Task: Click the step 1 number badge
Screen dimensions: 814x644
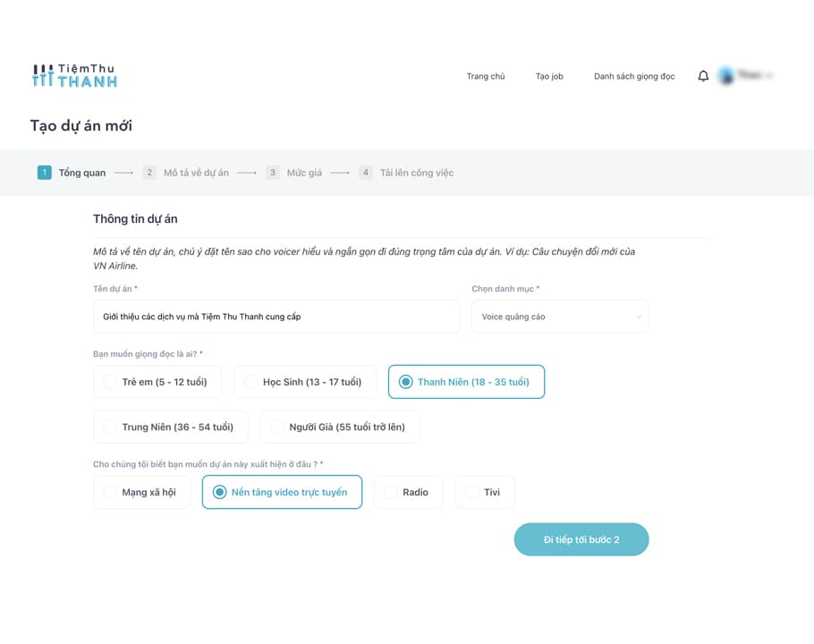Action: click(44, 173)
